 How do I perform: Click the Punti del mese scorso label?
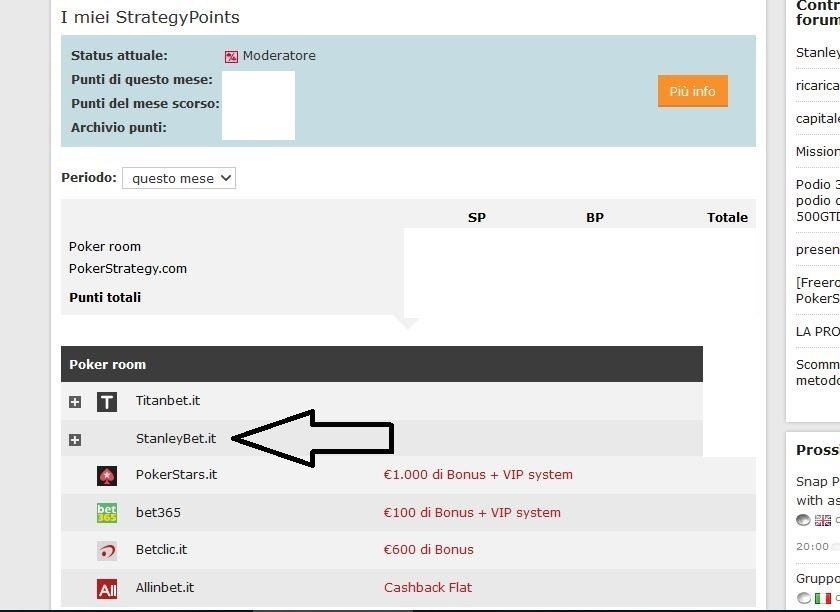(145, 103)
